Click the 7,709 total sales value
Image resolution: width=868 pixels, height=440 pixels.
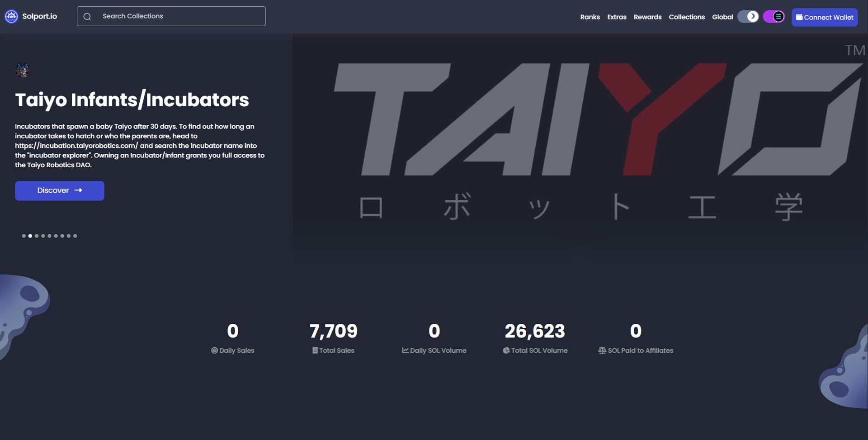tap(334, 331)
